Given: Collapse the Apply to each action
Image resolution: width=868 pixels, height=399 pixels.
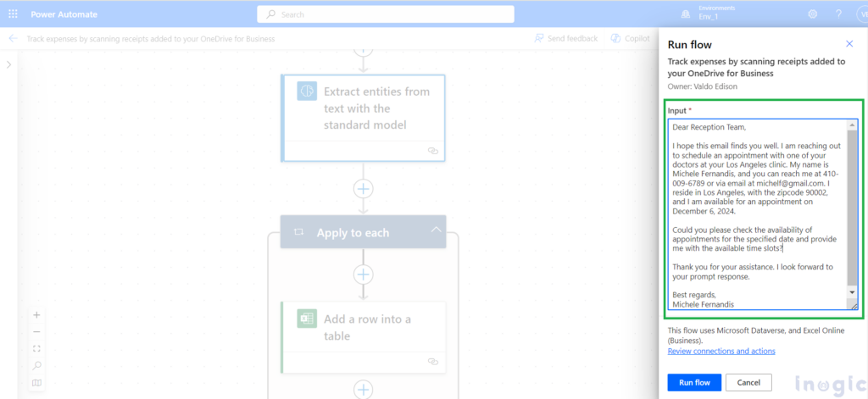Looking at the screenshot, I should (436, 230).
